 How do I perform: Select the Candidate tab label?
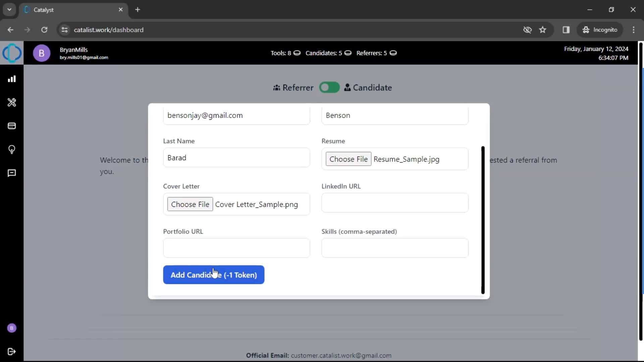point(372,87)
